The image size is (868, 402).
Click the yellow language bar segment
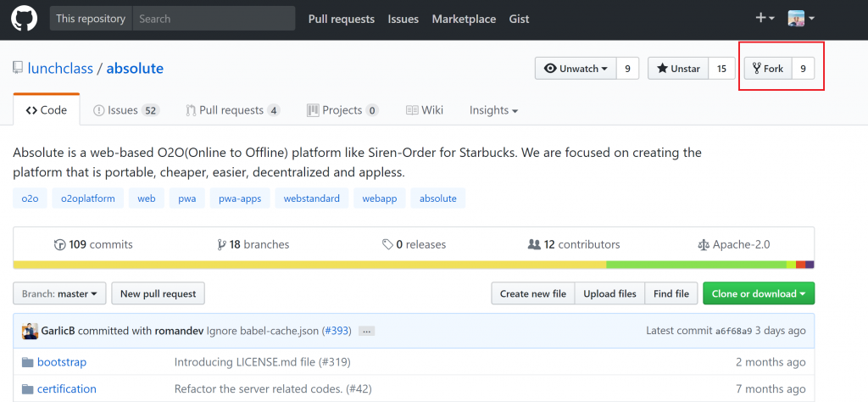[x=309, y=265]
